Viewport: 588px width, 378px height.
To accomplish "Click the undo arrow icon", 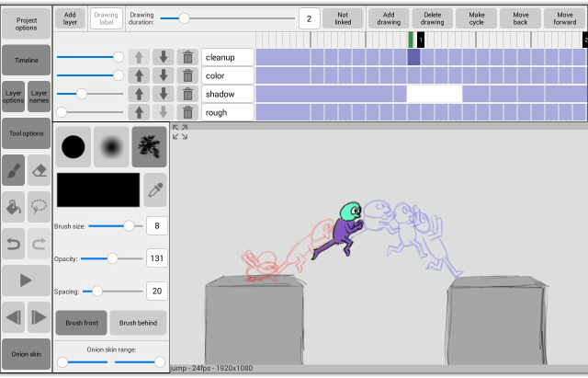I will tap(14, 244).
